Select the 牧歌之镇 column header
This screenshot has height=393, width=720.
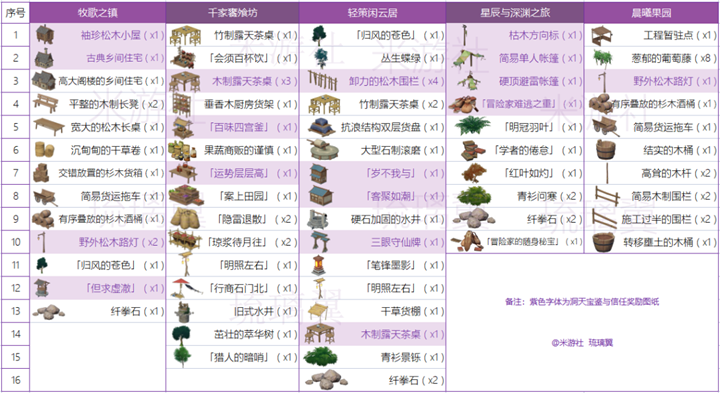(97, 12)
